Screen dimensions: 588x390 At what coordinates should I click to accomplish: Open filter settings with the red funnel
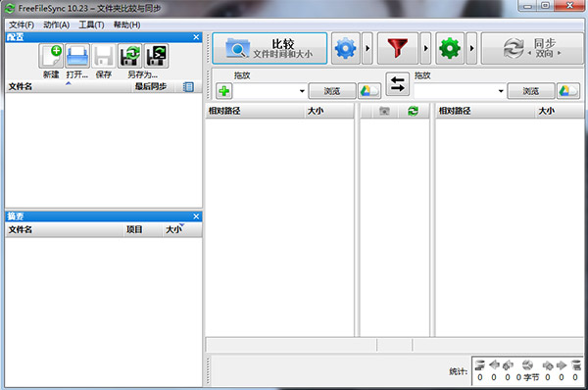coord(398,48)
